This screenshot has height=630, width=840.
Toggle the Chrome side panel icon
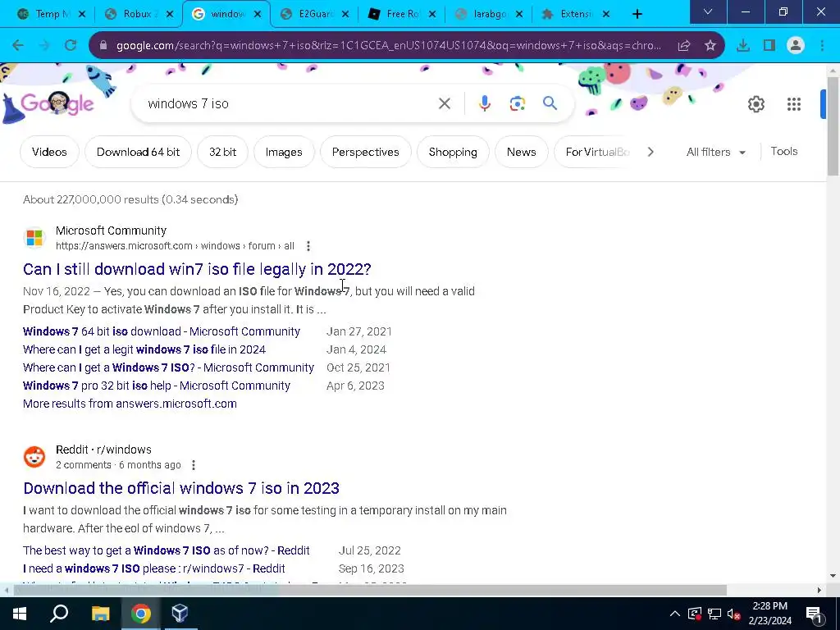click(x=769, y=46)
